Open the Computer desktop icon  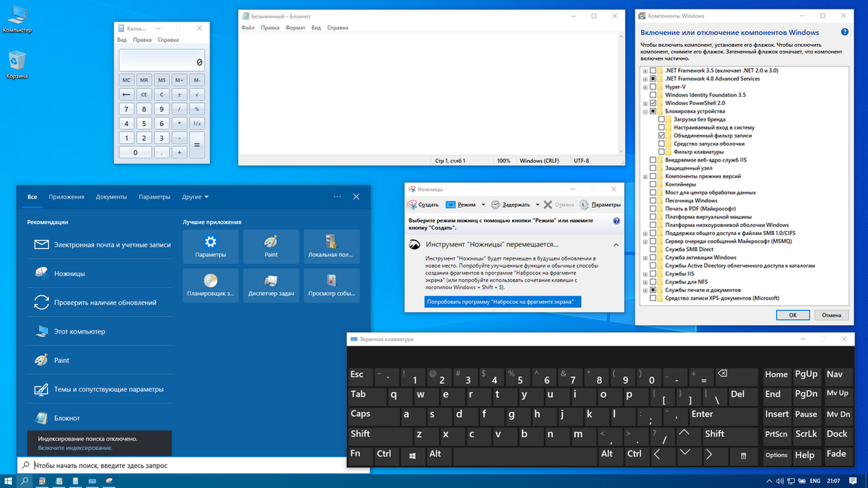(17, 18)
